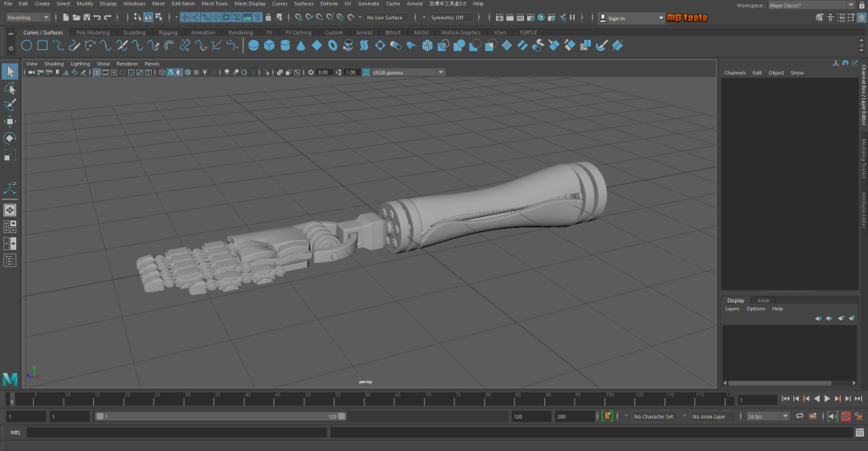Click the Sculpt Geometry brush shelf icon
The image size is (868, 451).
[x=602, y=46]
